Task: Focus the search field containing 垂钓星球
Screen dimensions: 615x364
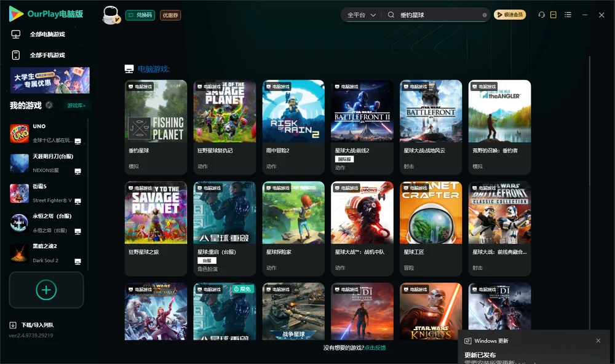Action: [439, 15]
